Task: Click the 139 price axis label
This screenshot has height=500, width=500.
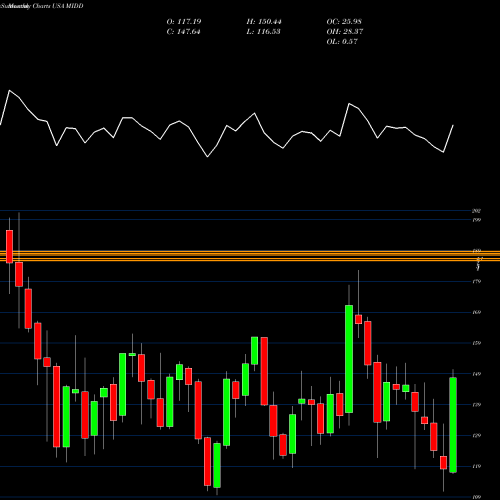Action: click(x=476, y=405)
